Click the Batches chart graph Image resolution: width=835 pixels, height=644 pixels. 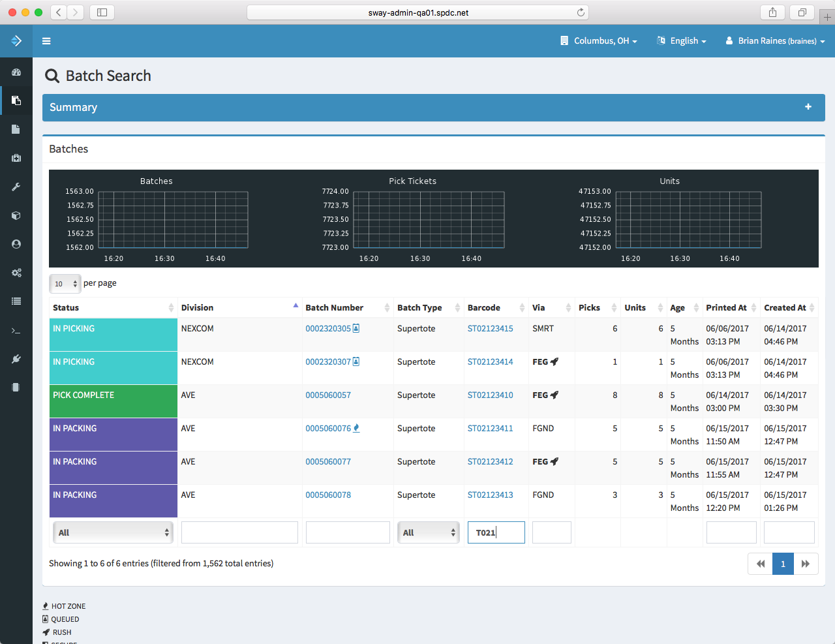(173, 220)
